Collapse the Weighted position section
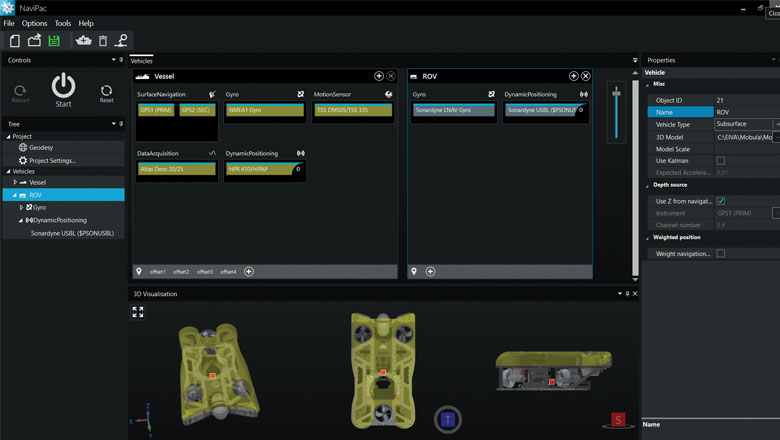 tap(647, 238)
